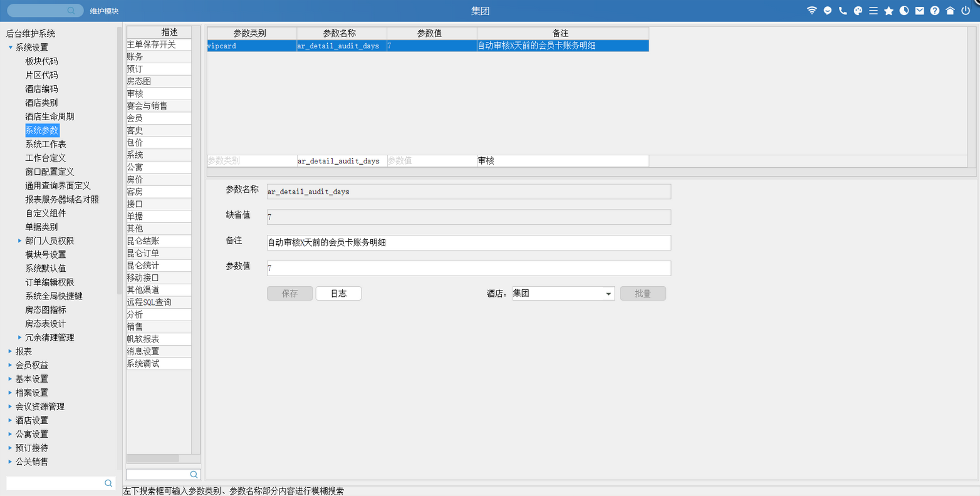Click the 备注 input field
This screenshot has height=496, width=980.
pyautogui.click(x=469, y=242)
